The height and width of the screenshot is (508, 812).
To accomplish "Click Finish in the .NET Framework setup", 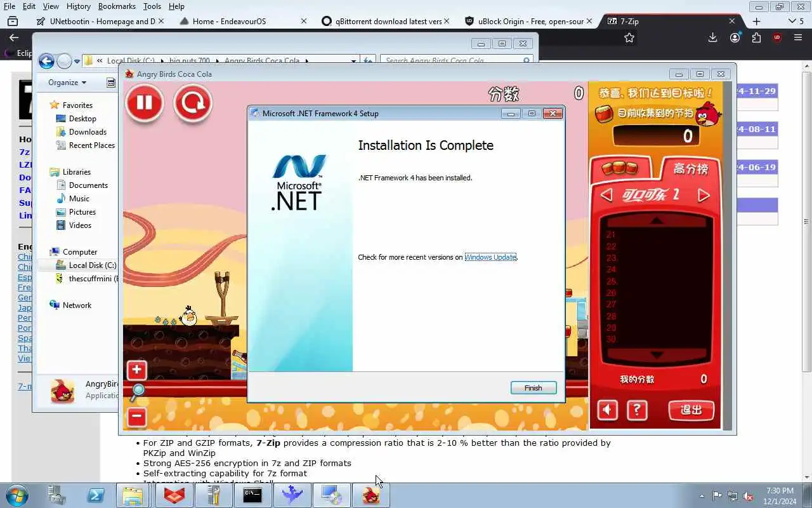I will [534, 388].
